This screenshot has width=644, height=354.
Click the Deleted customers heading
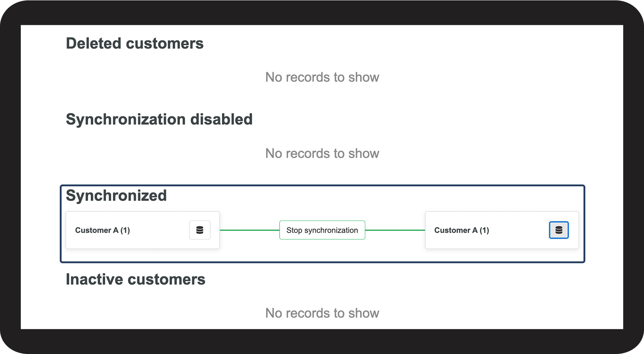pos(134,43)
